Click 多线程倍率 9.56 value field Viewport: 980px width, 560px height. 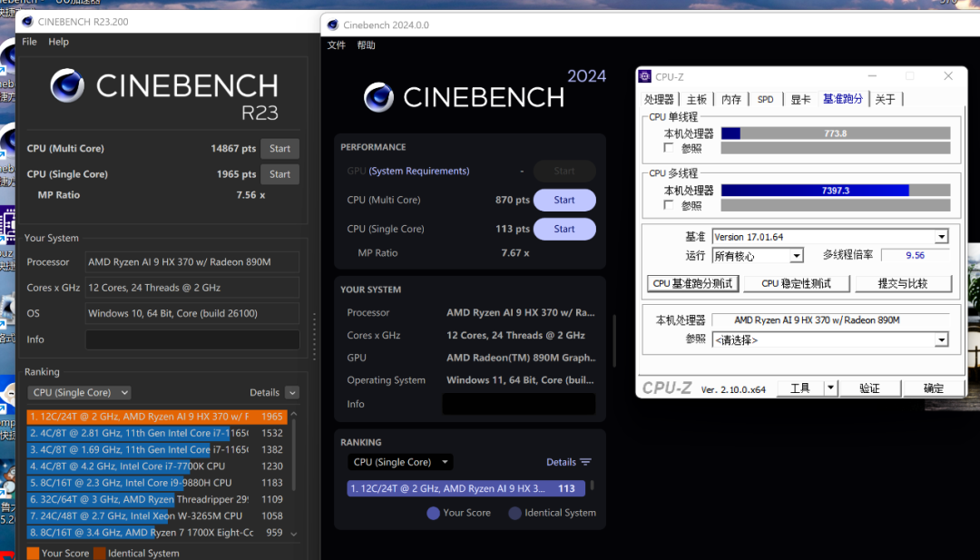pos(915,255)
